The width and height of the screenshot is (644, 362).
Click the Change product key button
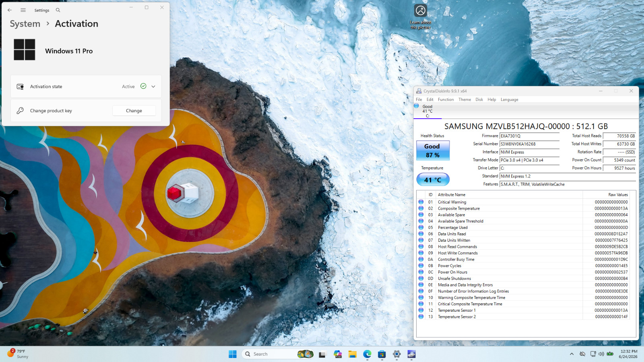click(134, 111)
